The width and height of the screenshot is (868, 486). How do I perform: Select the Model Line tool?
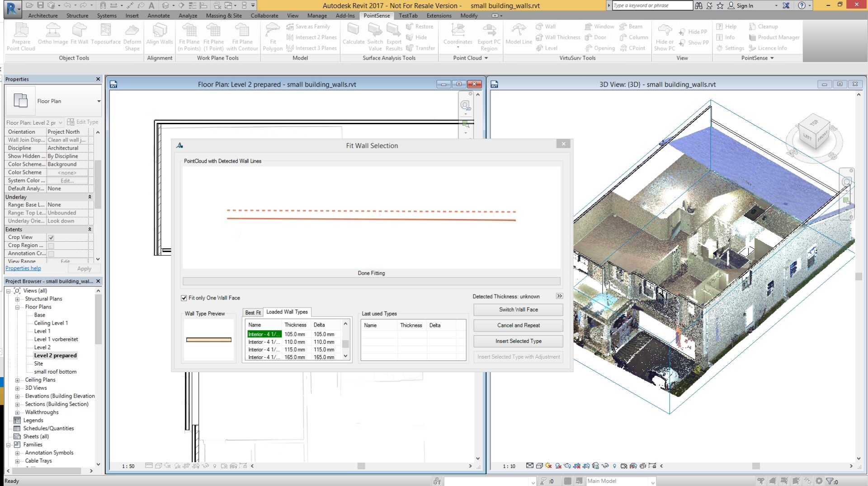pos(519,34)
